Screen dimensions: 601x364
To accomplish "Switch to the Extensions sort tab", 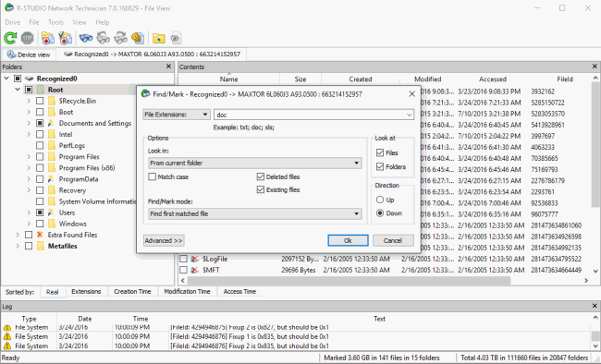I will coord(86,292).
